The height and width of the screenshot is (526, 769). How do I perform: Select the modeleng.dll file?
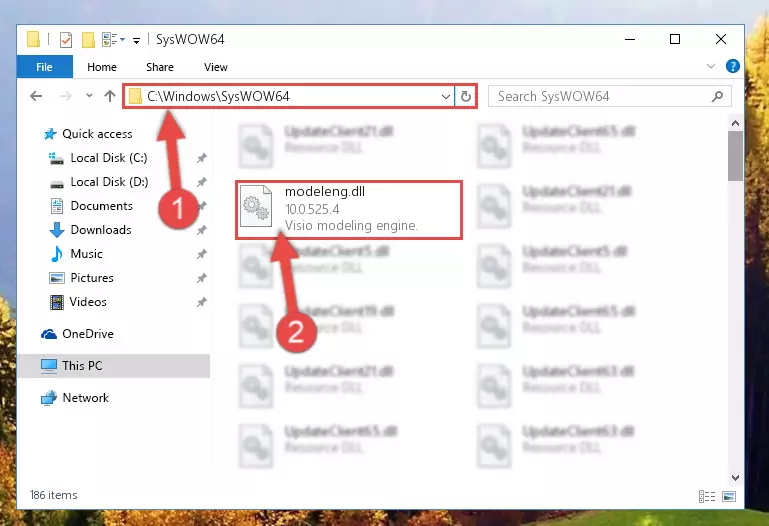[x=349, y=210]
